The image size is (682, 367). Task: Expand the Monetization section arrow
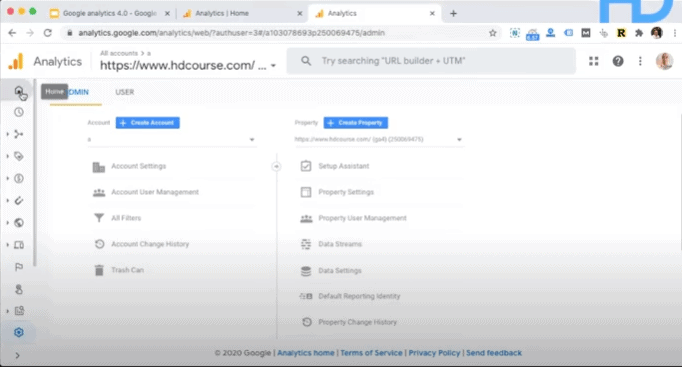(7, 178)
